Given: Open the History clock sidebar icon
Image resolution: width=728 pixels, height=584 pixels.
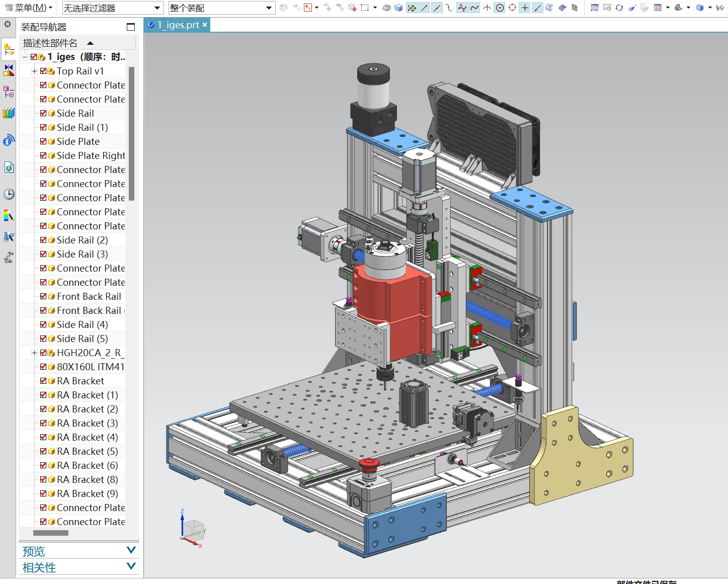Looking at the screenshot, I should point(9,194).
